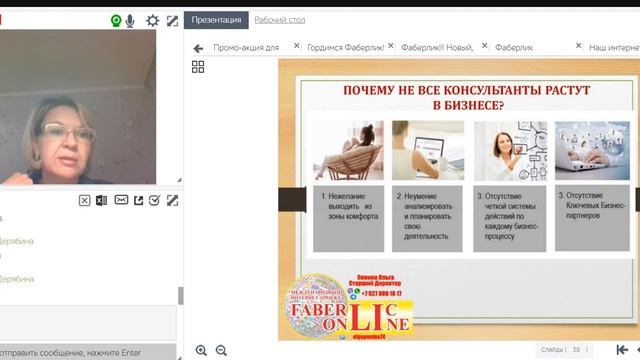Expand the video panel fullscreen icon
This screenshot has height=360, width=640.
click(173, 21)
